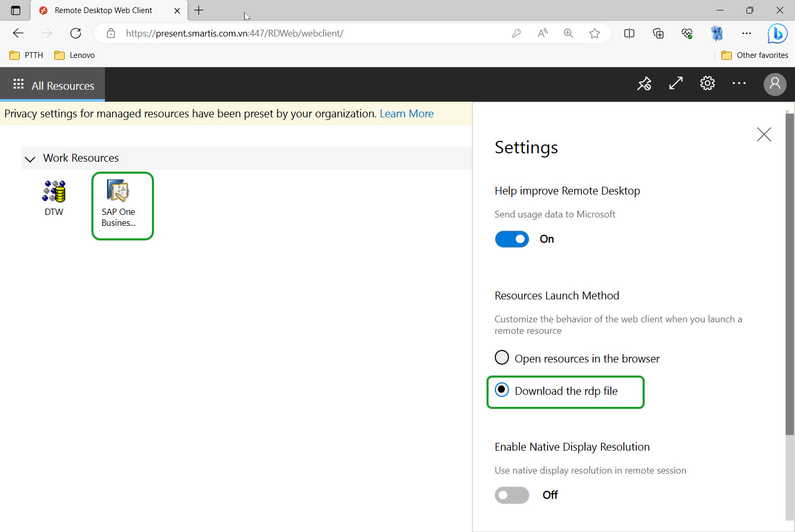Click the Enable Native Display Resolution heading
This screenshot has height=532, width=795.
572,447
